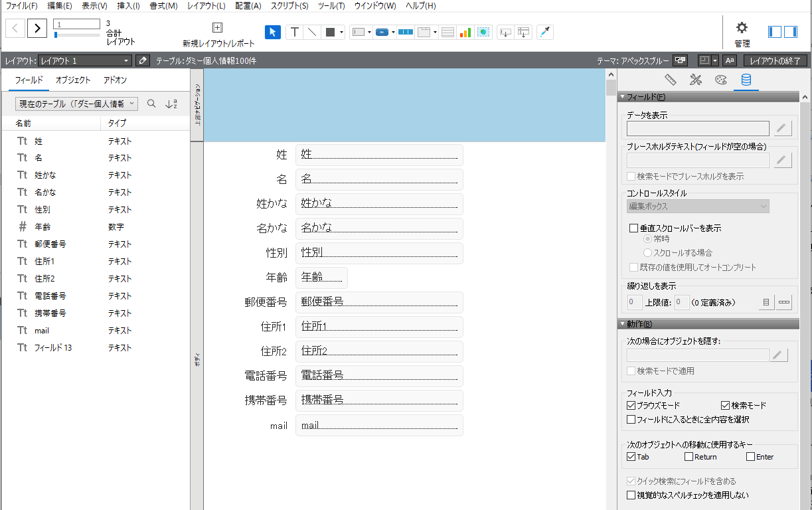Open the レイアウト(L) menu
Screen dimensions: 812x510
pos(206,5)
